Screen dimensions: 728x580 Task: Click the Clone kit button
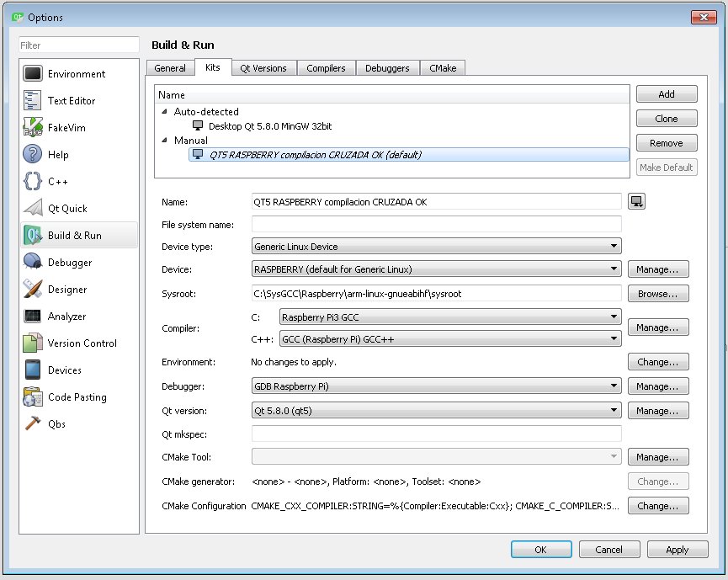[667, 119]
